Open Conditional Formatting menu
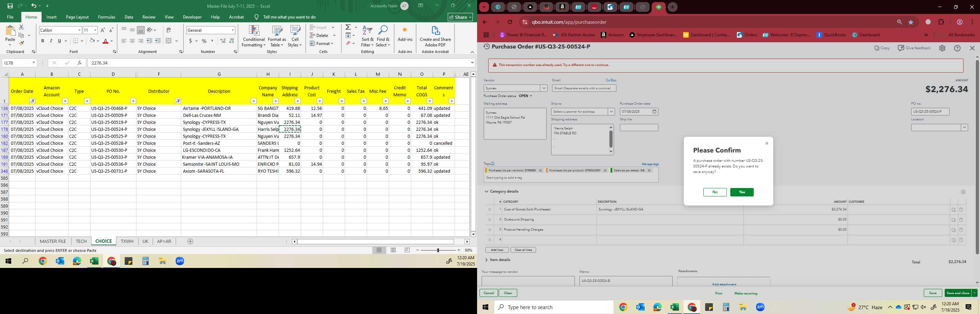Image resolution: width=980 pixels, height=314 pixels. (254, 37)
